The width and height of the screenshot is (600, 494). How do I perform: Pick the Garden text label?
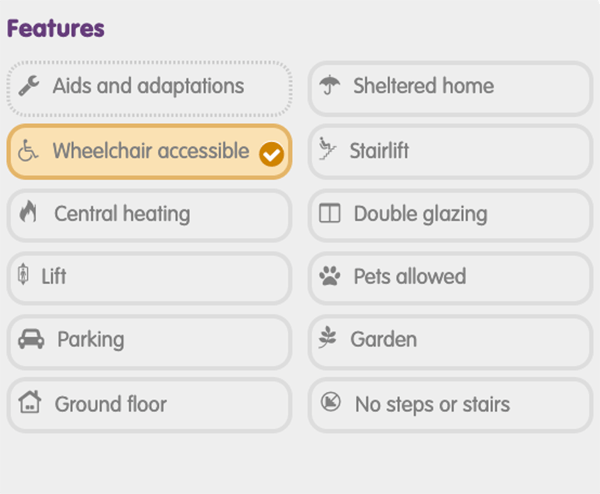[x=383, y=339]
